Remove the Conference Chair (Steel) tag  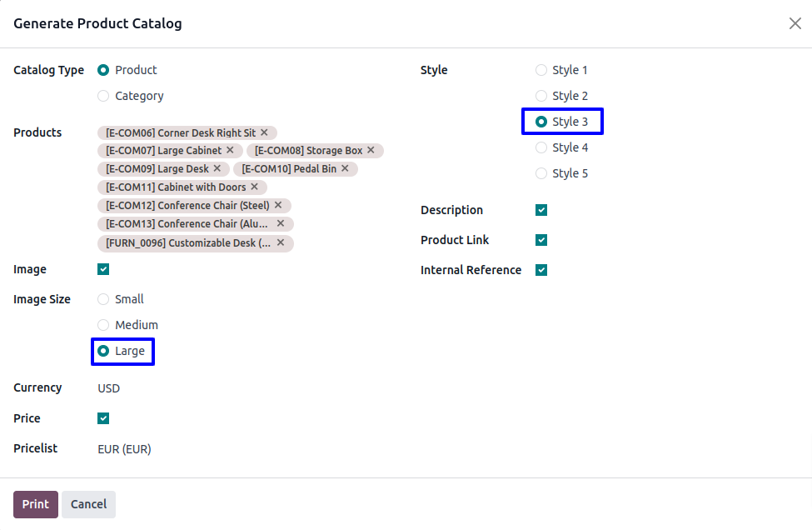pyautogui.click(x=278, y=206)
